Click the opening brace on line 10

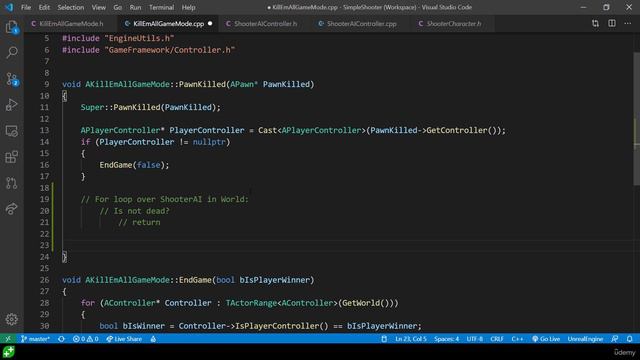pyautogui.click(x=64, y=96)
